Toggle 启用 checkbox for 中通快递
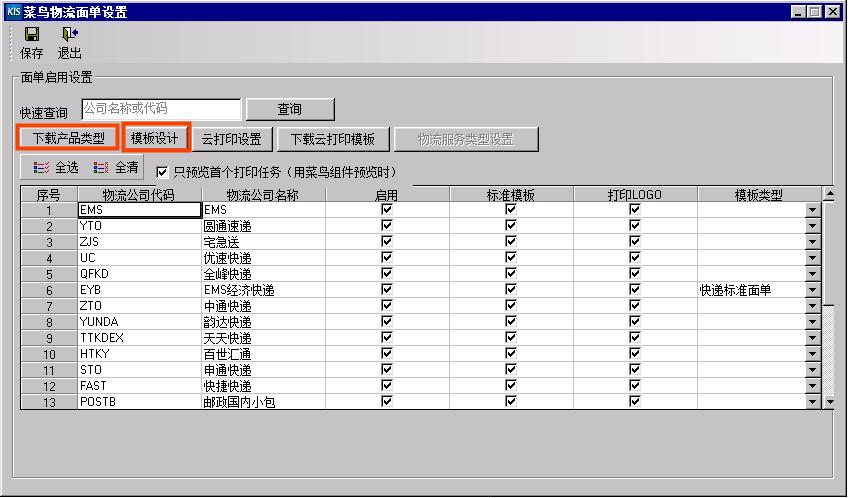Image resolution: width=848 pixels, height=498 pixels. pos(387,305)
